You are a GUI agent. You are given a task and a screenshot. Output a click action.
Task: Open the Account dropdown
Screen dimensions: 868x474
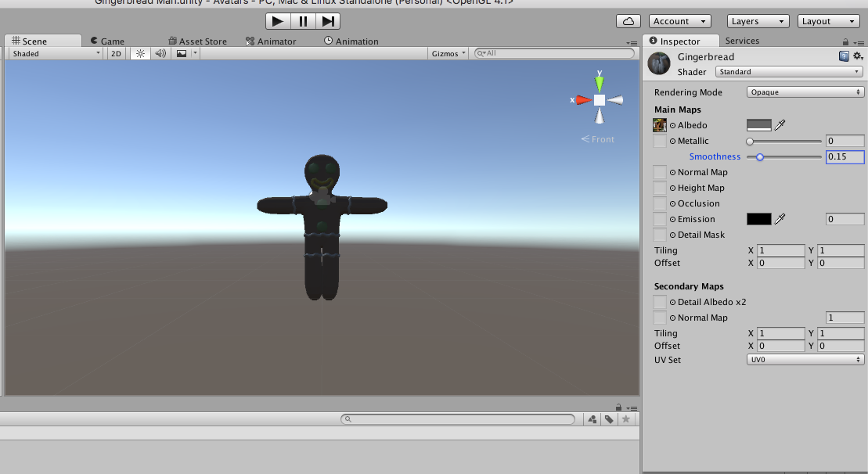point(680,21)
